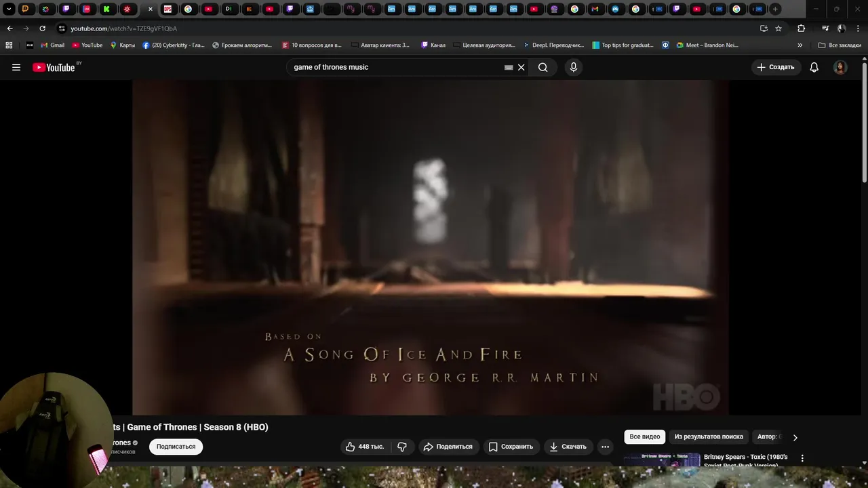Open the Карты bookmark

(123, 45)
